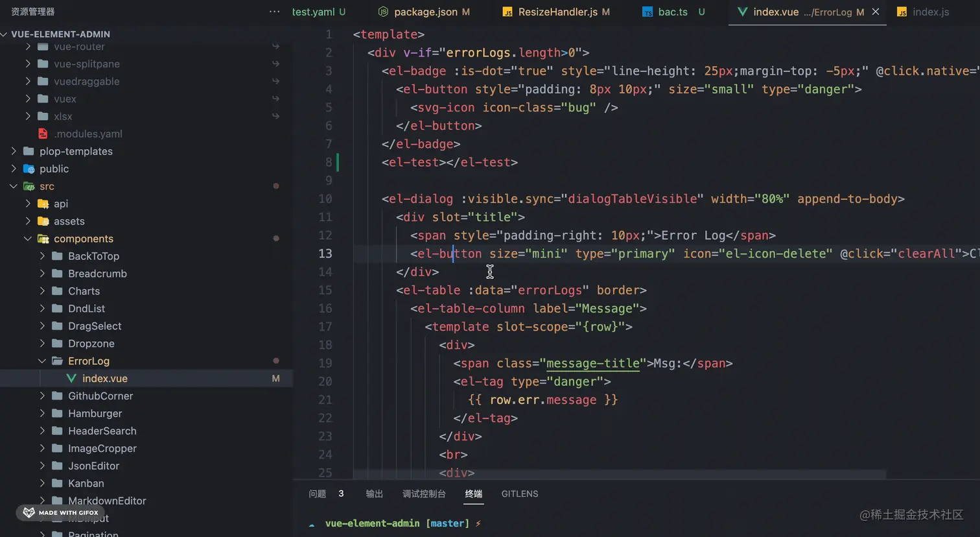This screenshot has width=980, height=537.
Task: Switch to the ResizeHandler.js tab
Action: [x=558, y=12]
